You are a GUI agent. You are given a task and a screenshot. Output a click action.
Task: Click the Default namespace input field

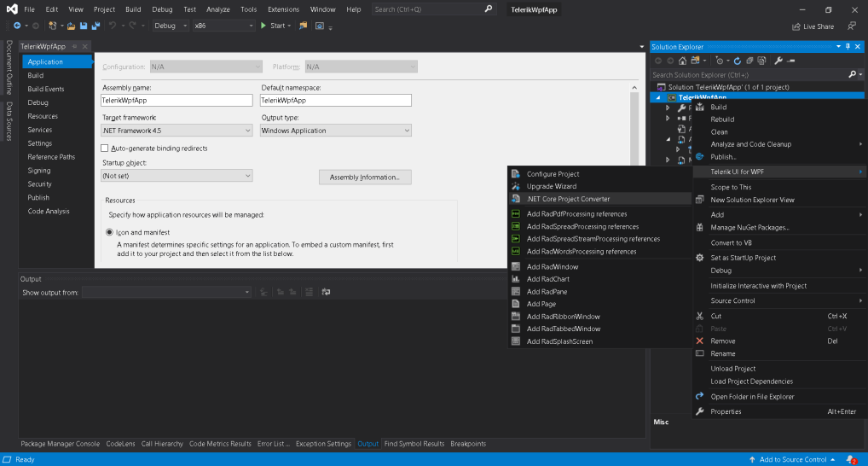[335, 101]
